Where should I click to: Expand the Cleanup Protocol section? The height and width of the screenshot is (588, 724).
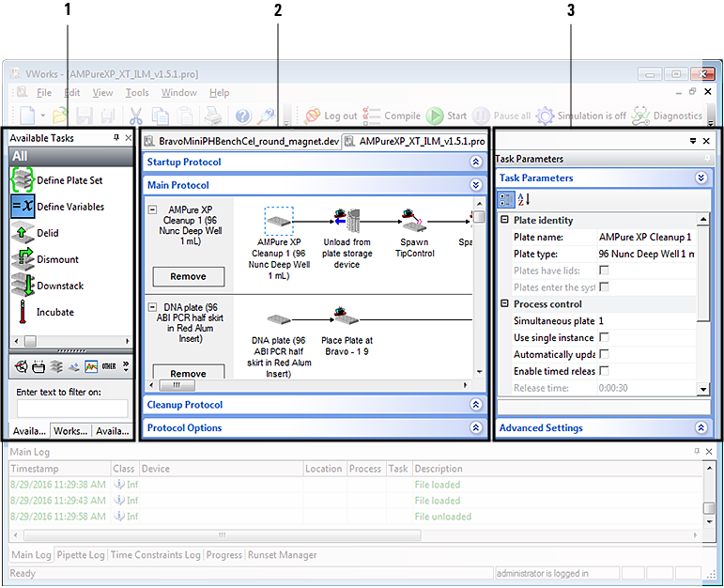click(476, 405)
